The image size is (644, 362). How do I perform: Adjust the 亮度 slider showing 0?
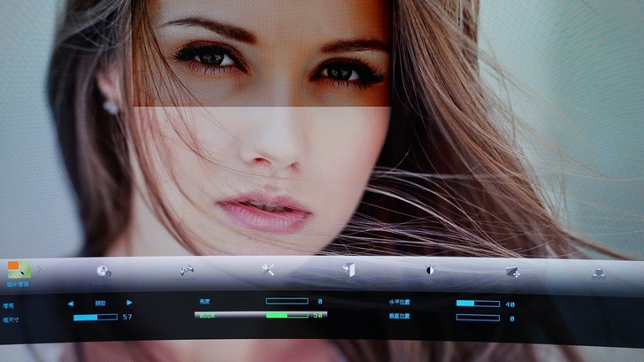[x=287, y=301]
